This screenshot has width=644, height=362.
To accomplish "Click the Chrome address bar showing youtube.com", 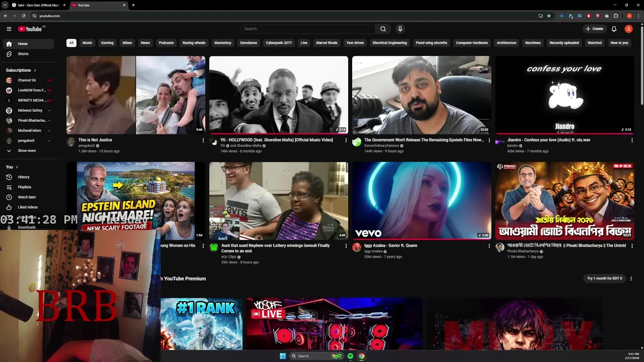I will click(284, 16).
